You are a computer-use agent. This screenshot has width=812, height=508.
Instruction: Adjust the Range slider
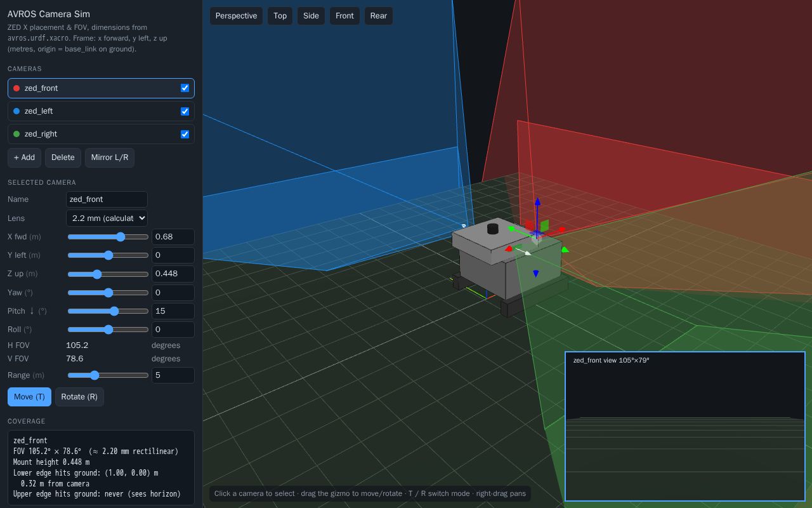pos(108,375)
